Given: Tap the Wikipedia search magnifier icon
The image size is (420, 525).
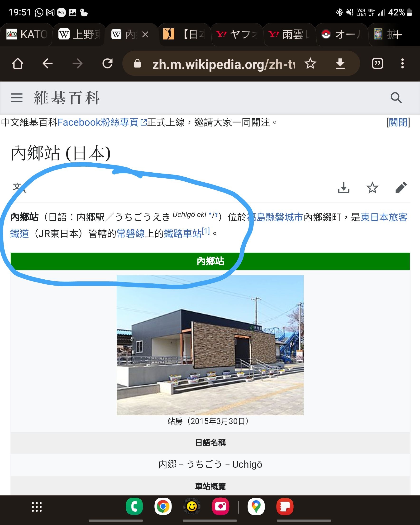Looking at the screenshot, I should pyautogui.click(x=396, y=98).
